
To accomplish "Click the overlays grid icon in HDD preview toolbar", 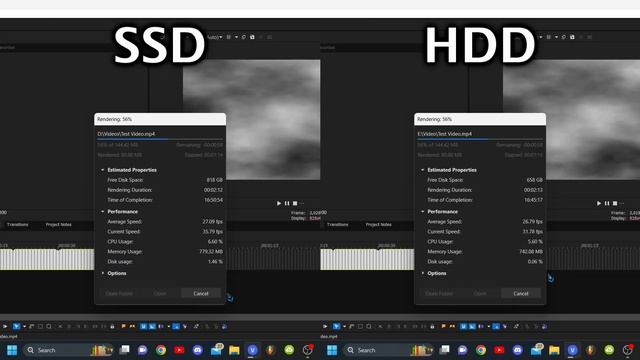I will tap(549, 37).
